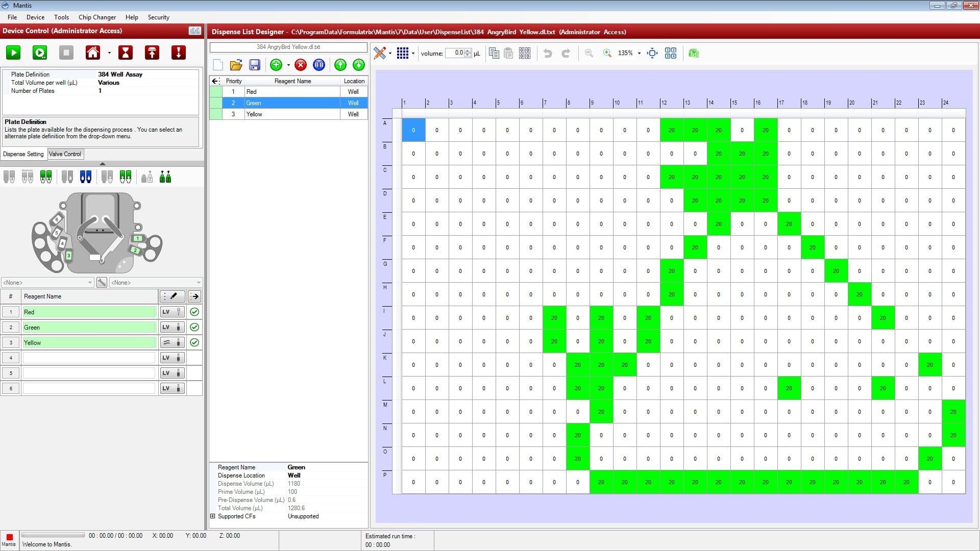Click the zoom in magnifier icon
Viewport: 980px width, 551px height.
tap(607, 53)
